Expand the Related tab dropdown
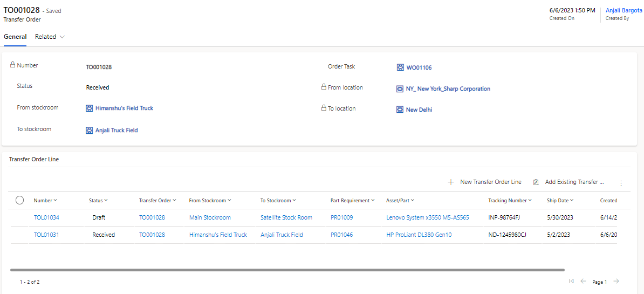Image resolution: width=644 pixels, height=294 pixels. tap(50, 37)
